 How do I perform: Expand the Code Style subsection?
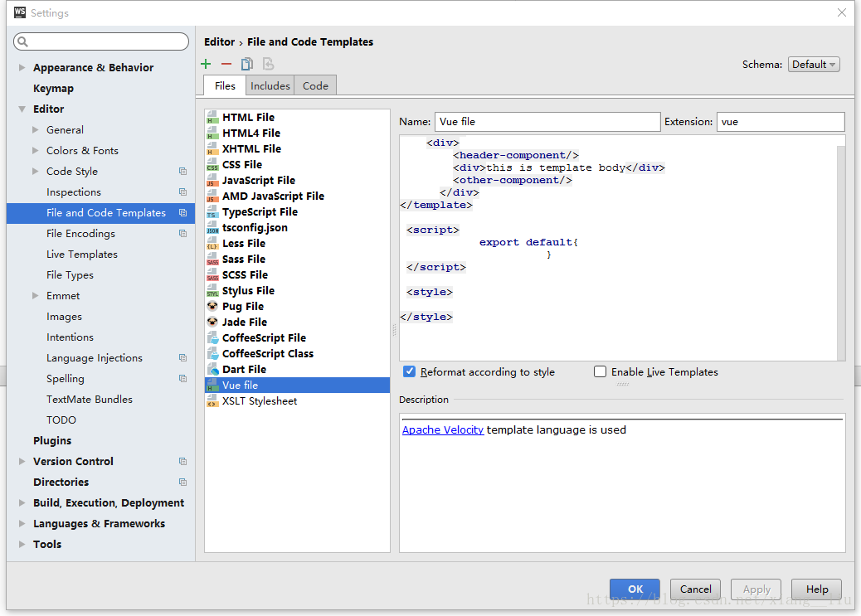(36, 172)
